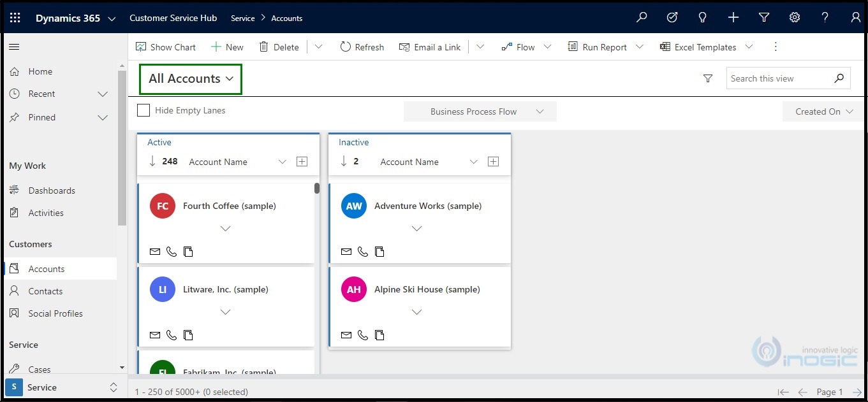Click the search magnifier in top bar
Viewport: 868px width, 402px height.
[x=642, y=18]
